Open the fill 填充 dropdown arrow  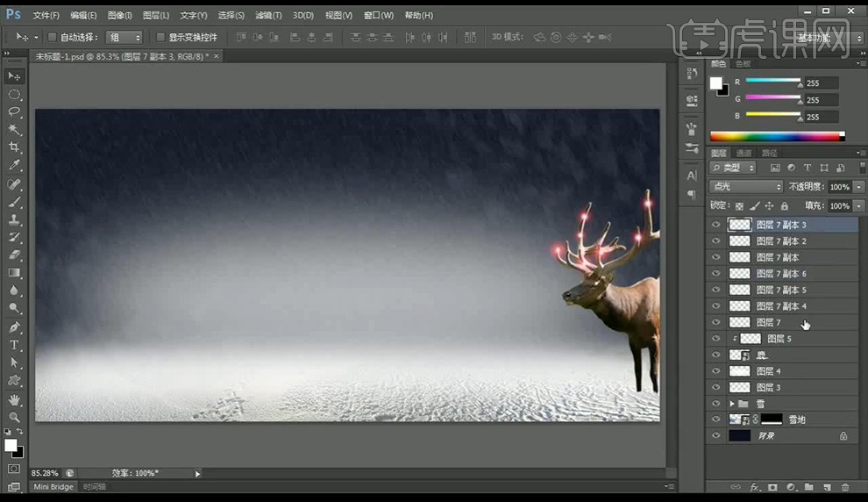pyautogui.click(x=859, y=206)
